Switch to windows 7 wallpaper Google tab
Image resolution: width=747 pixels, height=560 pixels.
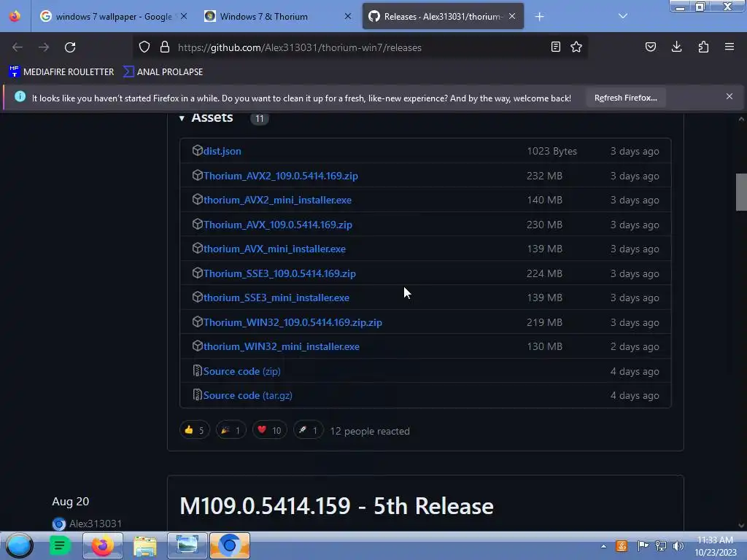click(x=113, y=16)
